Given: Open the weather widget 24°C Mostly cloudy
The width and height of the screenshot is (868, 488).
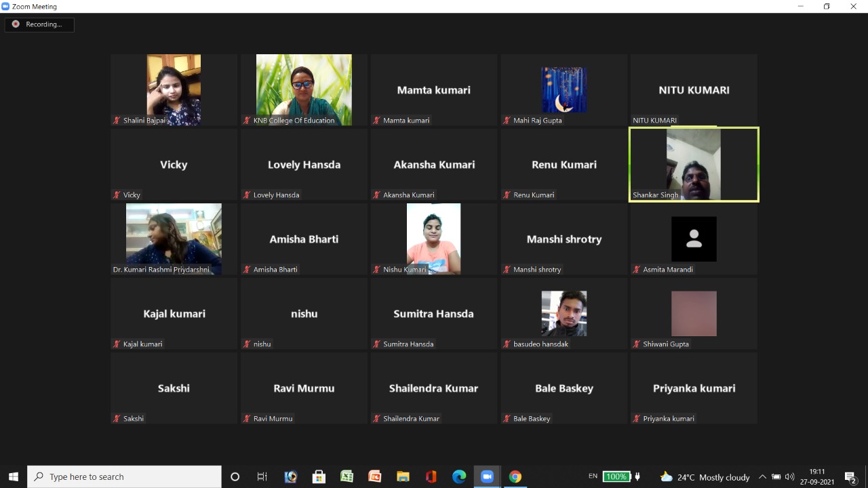Looking at the screenshot, I should pos(705,476).
